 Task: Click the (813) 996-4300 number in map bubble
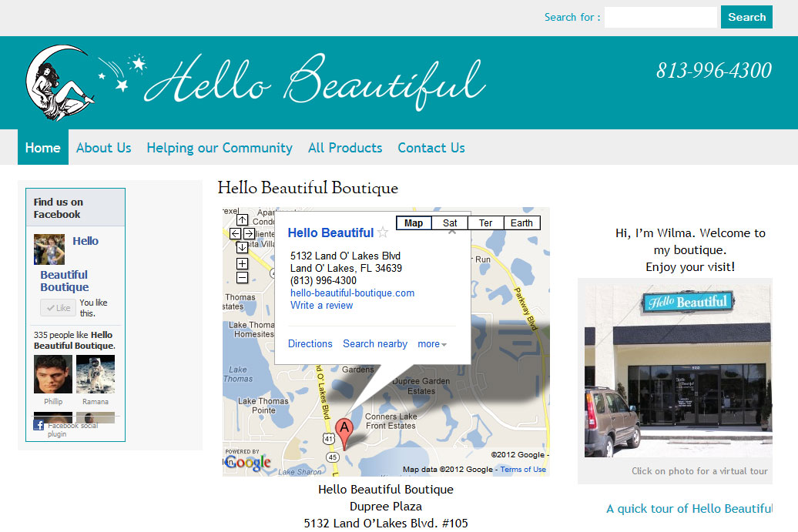pyautogui.click(x=324, y=281)
